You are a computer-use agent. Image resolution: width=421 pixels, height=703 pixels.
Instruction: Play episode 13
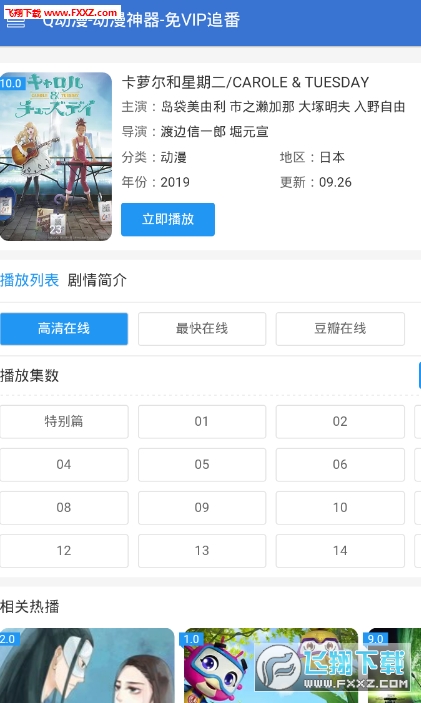click(x=202, y=551)
